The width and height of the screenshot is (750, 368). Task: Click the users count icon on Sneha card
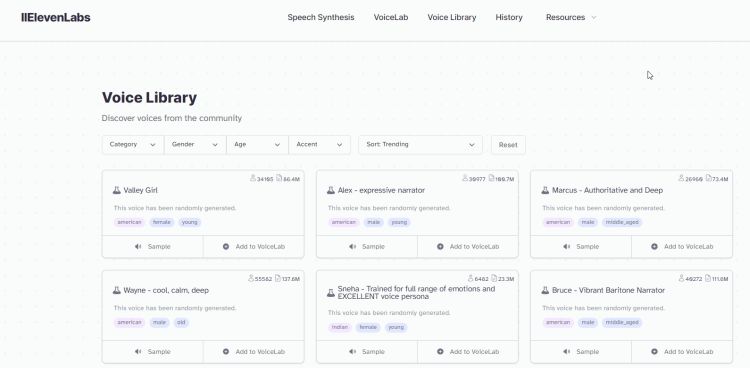[x=471, y=279]
